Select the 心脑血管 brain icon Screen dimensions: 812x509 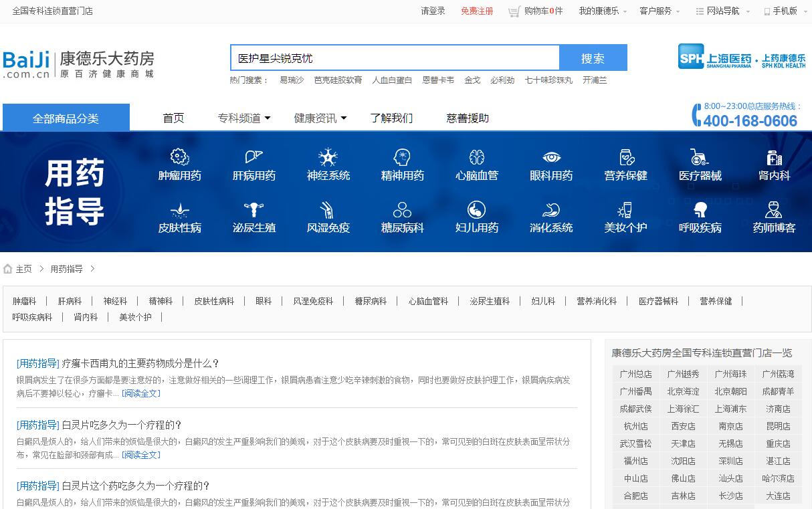tap(476, 157)
